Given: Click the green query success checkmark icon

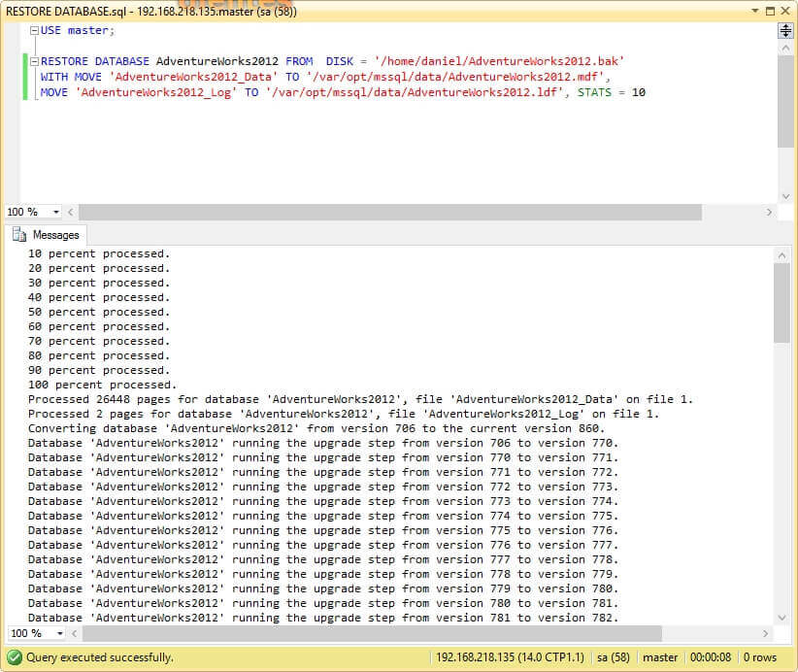Looking at the screenshot, I should click(15, 657).
